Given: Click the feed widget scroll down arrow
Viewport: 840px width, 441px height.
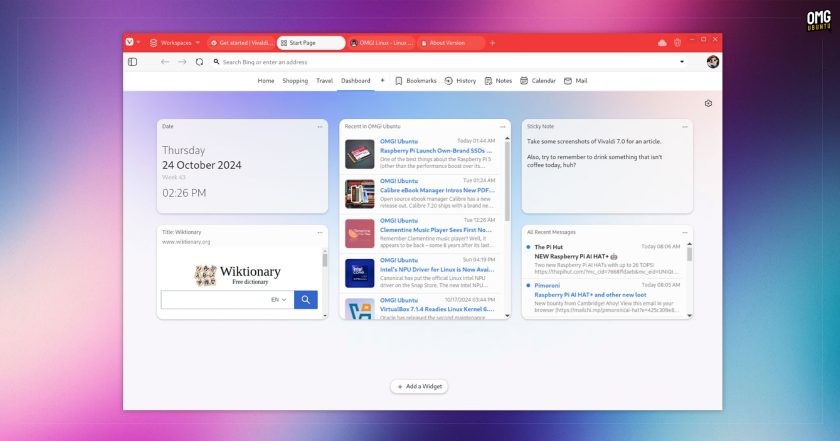Looking at the screenshot, I should tap(507, 316).
